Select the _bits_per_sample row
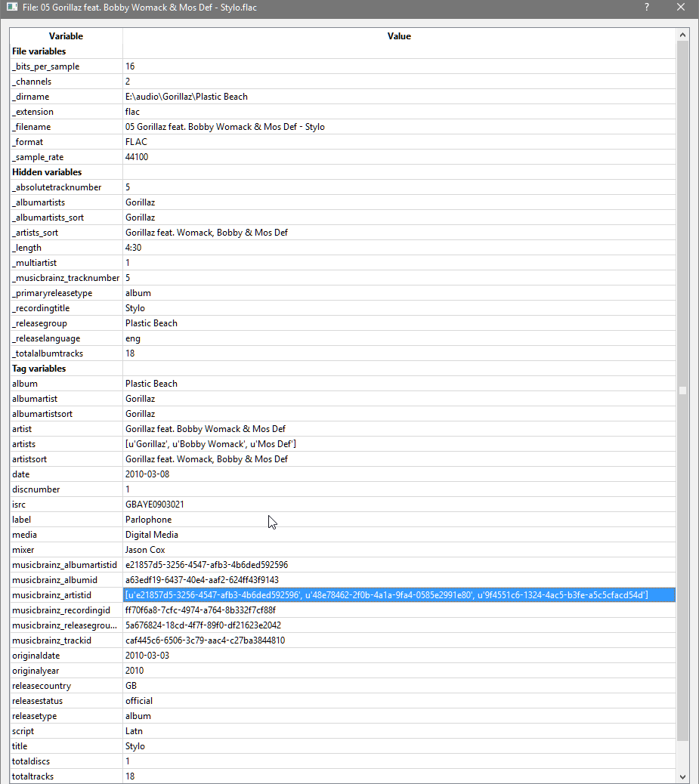This screenshot has height=784, width=699. pos(343,66)
